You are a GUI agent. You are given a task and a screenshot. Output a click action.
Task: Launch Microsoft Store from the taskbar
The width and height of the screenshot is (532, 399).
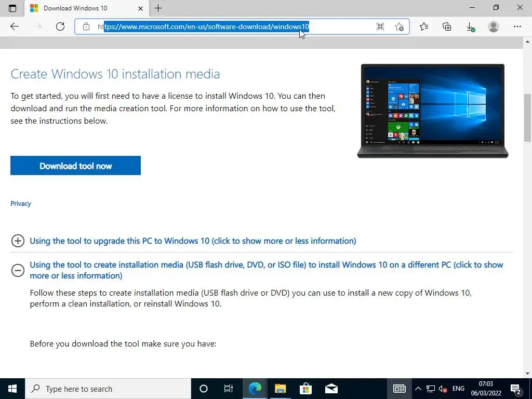click(305, 389)
